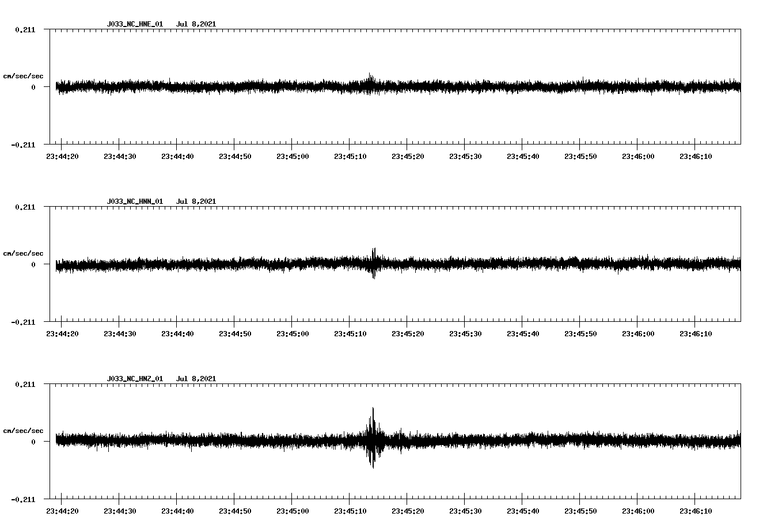The image size is (782, 532).
Task: Click the Jul 8,2021 date on the HNE plot
Action: click(197, 25)
